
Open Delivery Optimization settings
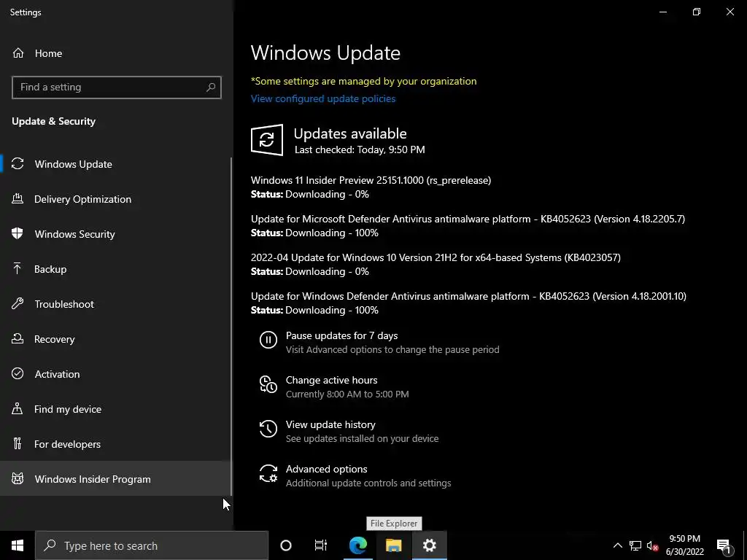click(116, 199)
